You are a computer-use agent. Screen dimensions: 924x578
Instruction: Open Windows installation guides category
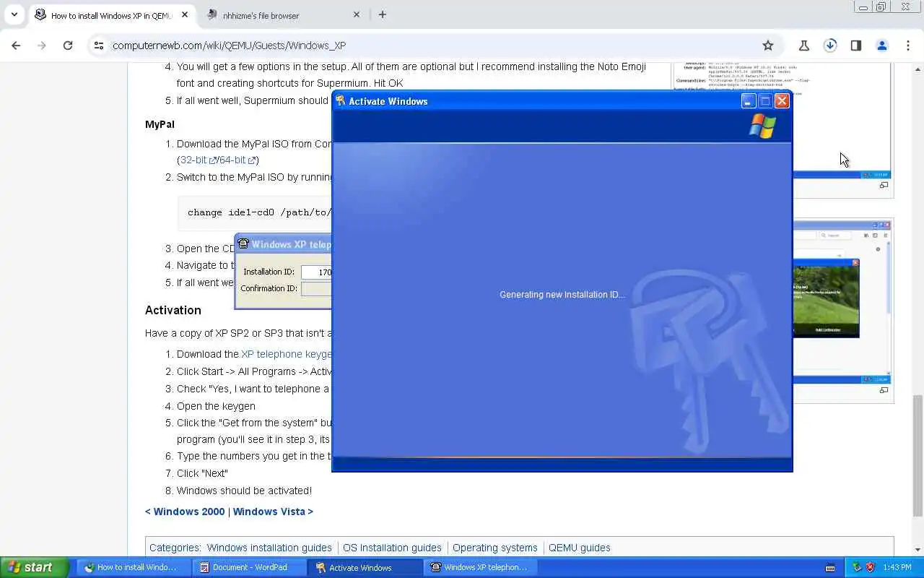tap(269, 548)
